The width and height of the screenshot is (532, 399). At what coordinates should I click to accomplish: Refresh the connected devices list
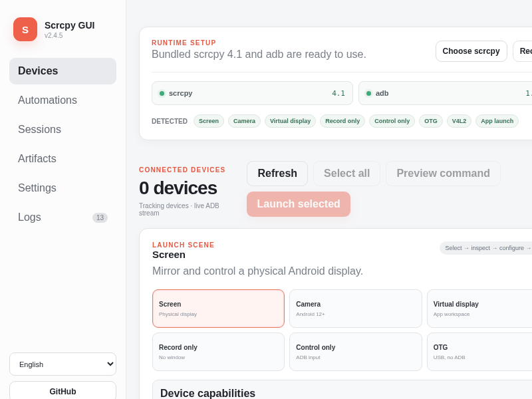277,174
